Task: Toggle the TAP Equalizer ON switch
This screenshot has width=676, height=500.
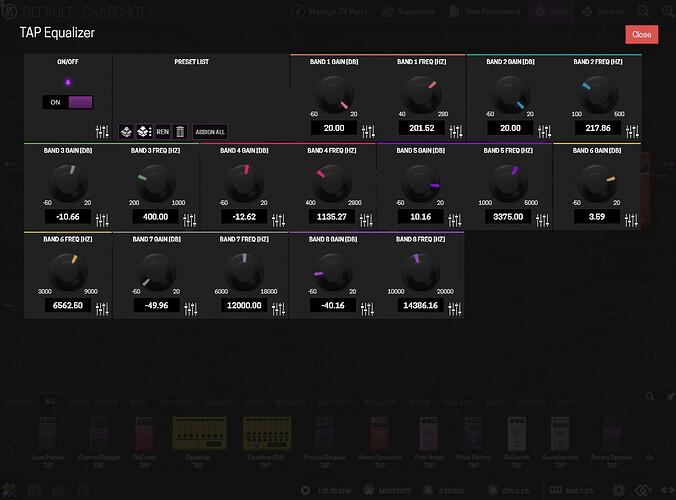Action: (68, 102)
